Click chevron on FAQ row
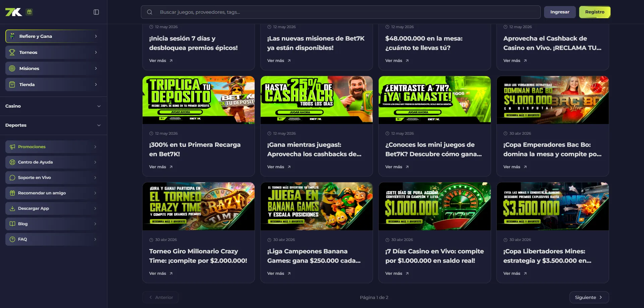 coord(95,239)
